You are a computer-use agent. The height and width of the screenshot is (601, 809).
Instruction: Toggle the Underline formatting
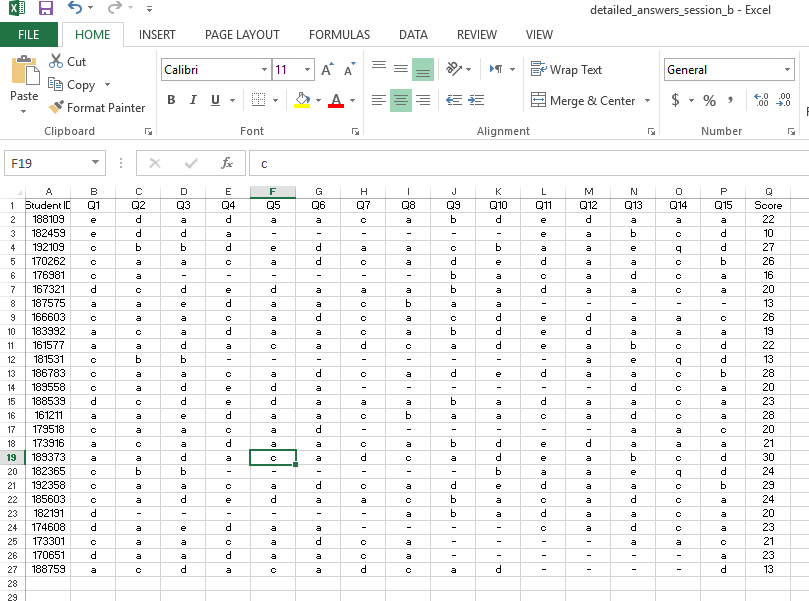pyautogui.click(x=212, y=101)
